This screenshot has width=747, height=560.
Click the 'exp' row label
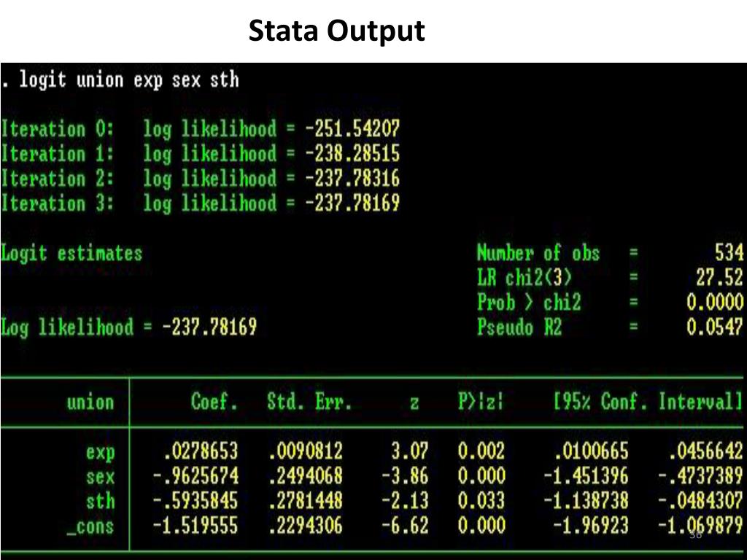click(x=100, y=452)
